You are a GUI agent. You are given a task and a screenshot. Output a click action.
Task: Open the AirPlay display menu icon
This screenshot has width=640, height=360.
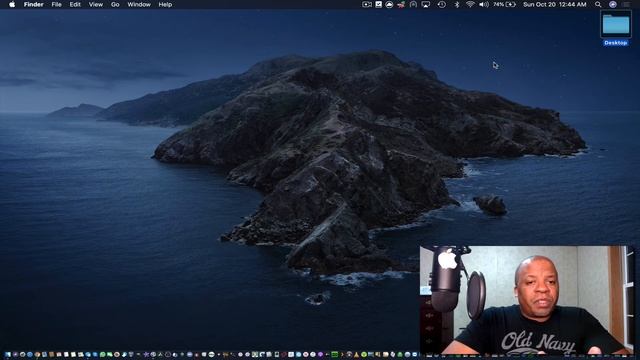[426, 4]
